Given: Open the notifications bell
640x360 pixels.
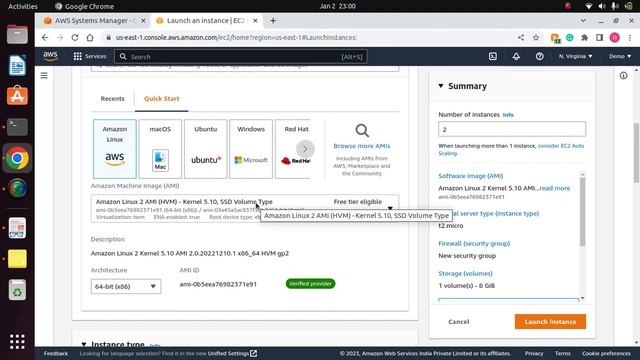Looking at the screenshot, I should 516,56.
